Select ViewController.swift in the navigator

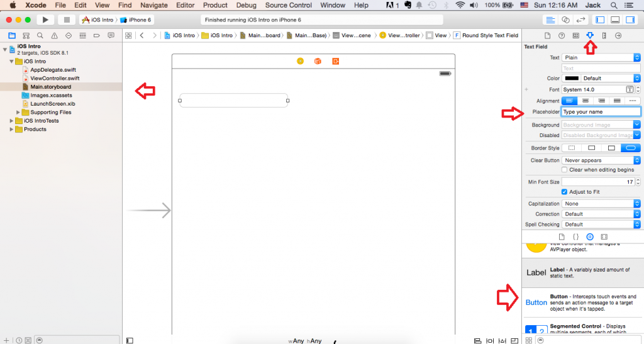(x=54, y=78)
